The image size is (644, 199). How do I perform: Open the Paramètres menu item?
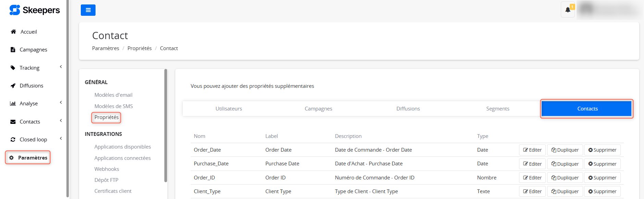(28, 157)
